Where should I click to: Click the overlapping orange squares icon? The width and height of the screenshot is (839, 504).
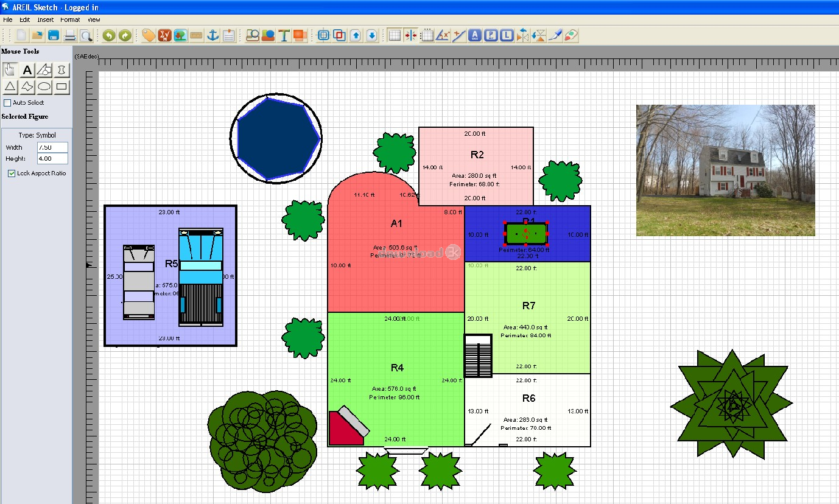coord(300,35)
